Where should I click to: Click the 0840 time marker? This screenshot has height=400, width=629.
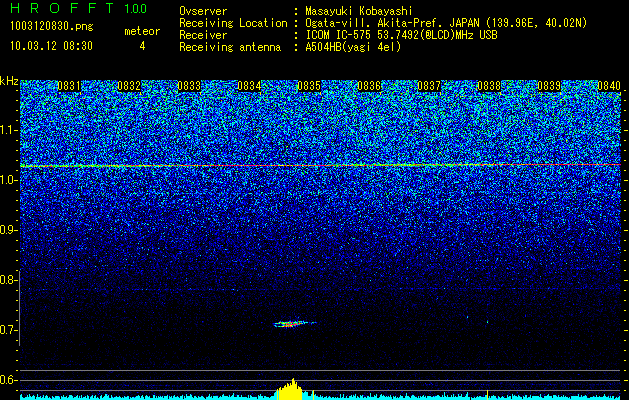pos(609,86)
